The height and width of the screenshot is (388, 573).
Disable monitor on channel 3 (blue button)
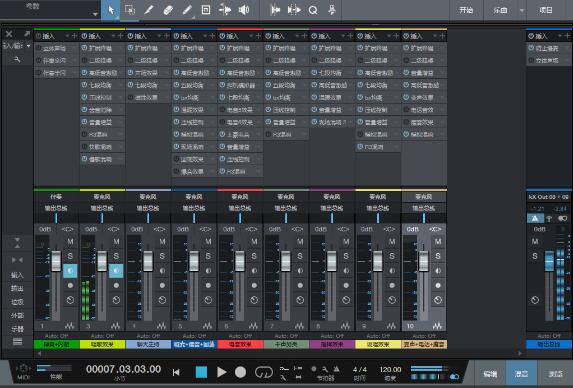click(116, 271)
